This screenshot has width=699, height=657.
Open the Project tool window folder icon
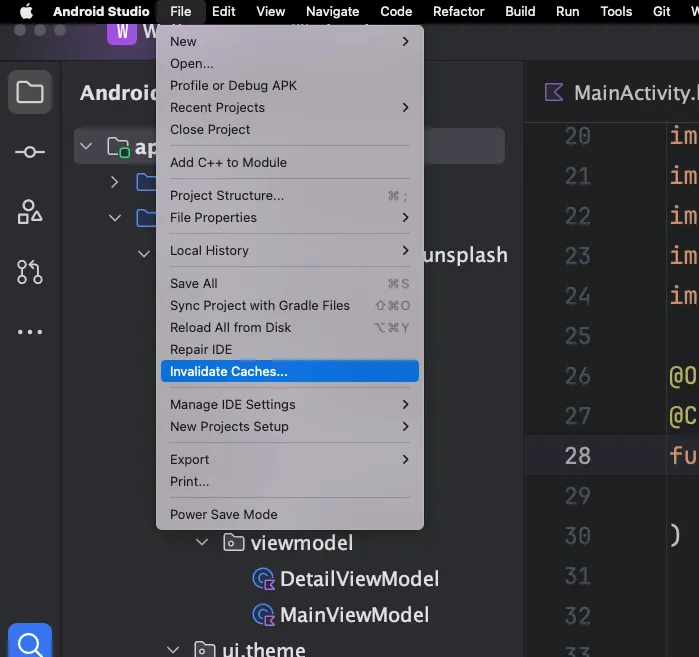[x=30, y=93]
